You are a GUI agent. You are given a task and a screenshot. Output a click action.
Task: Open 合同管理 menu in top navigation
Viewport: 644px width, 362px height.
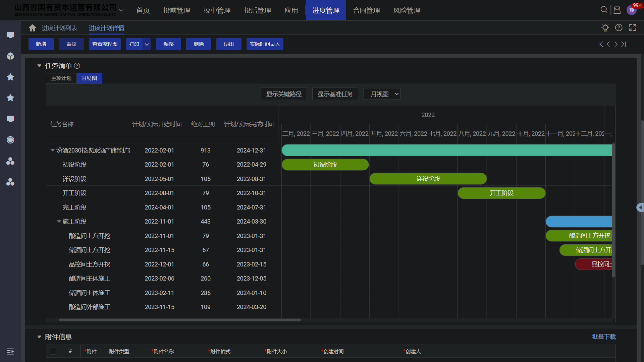[366, 10]
